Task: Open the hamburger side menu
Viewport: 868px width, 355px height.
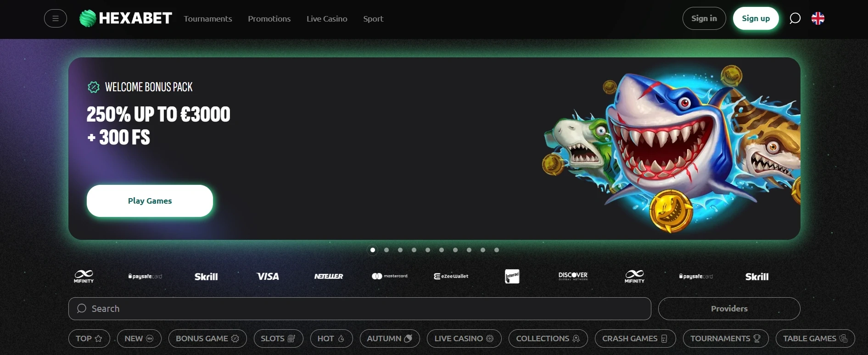Action: (56, 19)
